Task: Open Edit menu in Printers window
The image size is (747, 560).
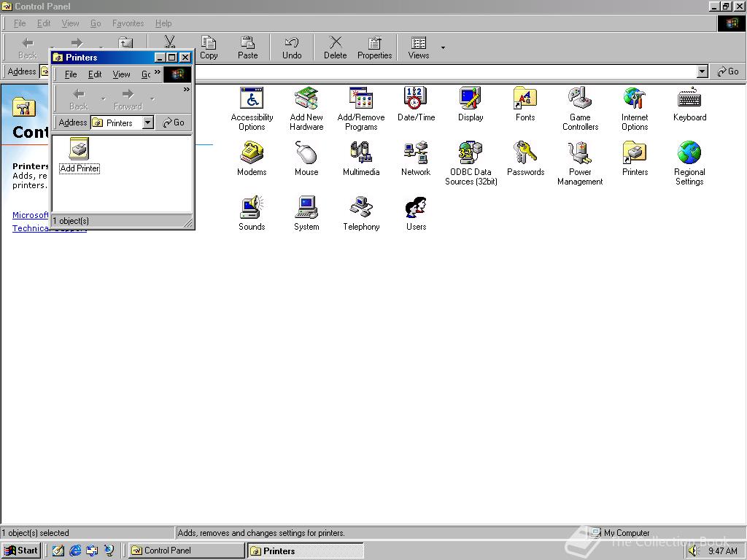Action: (x=95, y=74)
